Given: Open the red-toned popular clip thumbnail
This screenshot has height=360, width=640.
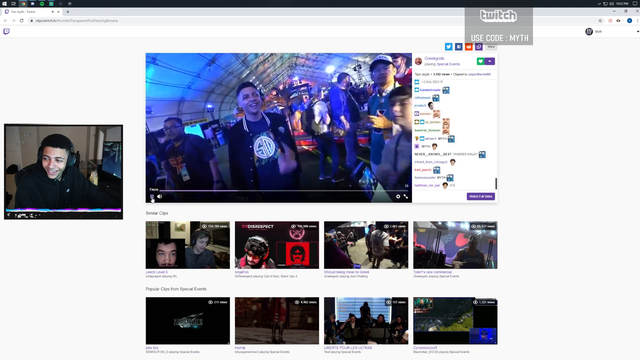Looking at the screenshot, I should point(277,321).
